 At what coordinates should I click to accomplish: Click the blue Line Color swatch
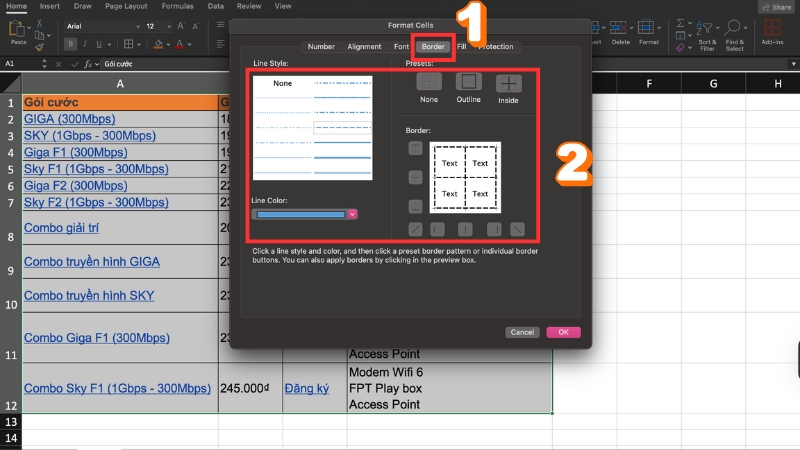300,214
